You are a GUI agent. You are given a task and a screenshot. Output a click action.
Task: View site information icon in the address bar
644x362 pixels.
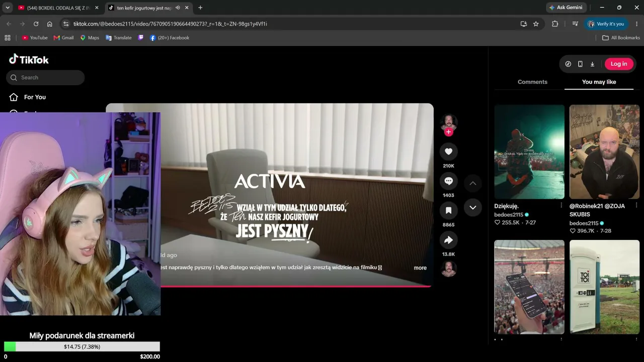65,24
